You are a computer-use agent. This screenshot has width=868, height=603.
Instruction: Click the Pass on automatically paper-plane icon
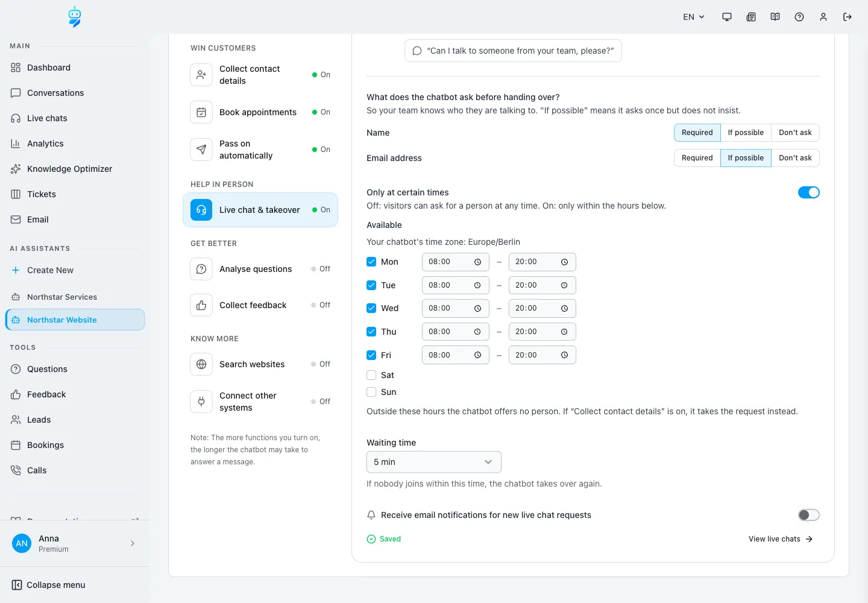pos(201,150)
